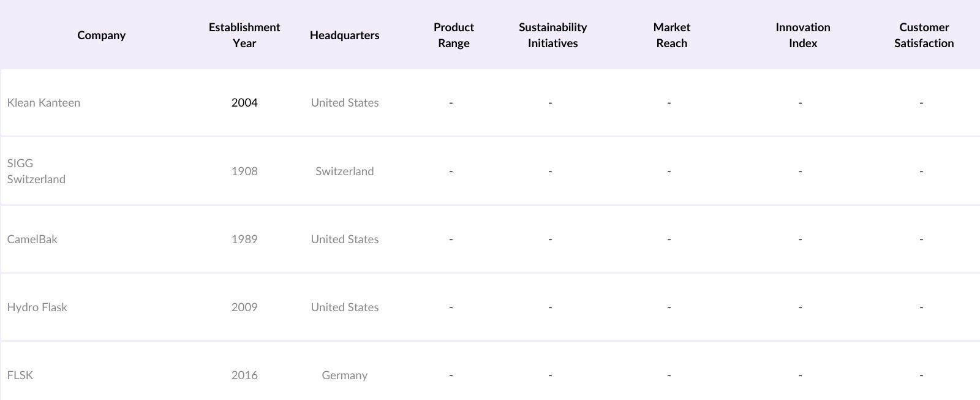Click the Company column header
The width and height of the screenshot is (980, 400).
(101, 35)
